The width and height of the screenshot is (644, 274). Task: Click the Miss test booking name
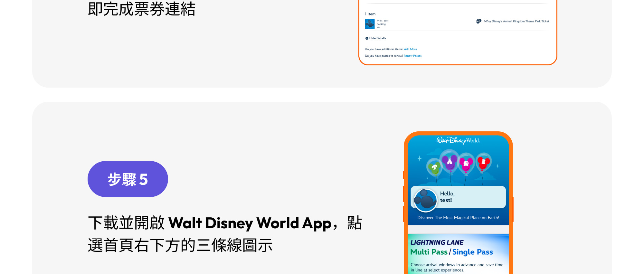383,23
